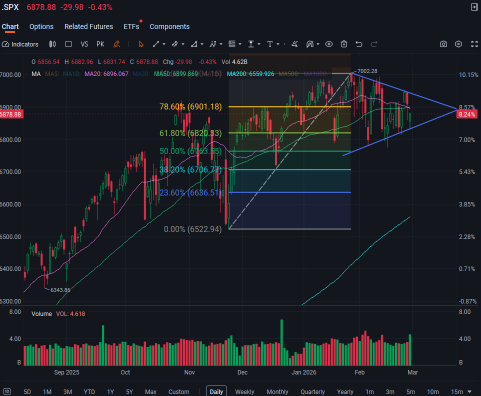
Task: Expand the line tool dropdown arrow
Action: pos(164,44)
